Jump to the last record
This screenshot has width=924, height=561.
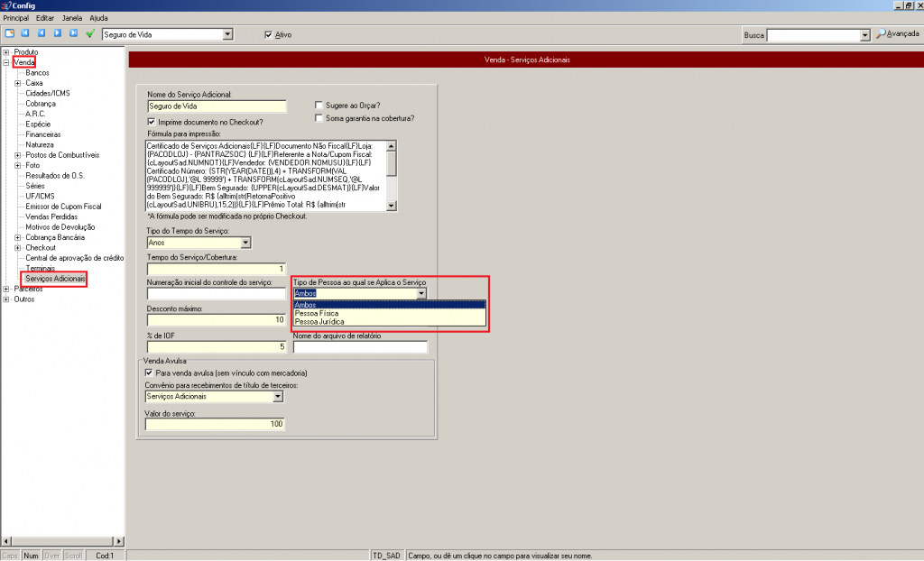(x=73, y=33)
